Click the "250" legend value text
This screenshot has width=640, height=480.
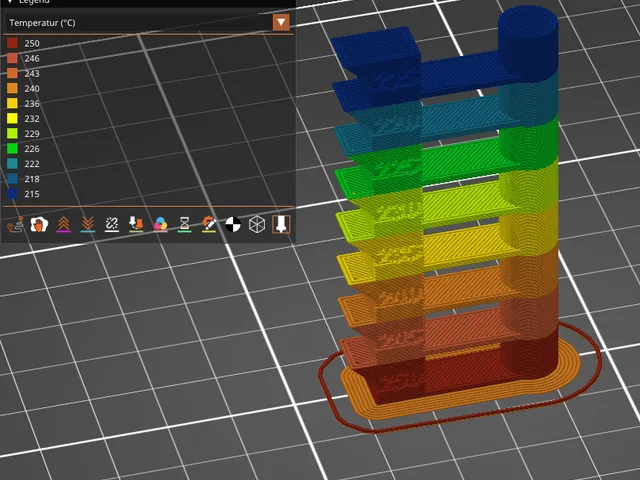point(32,43)
